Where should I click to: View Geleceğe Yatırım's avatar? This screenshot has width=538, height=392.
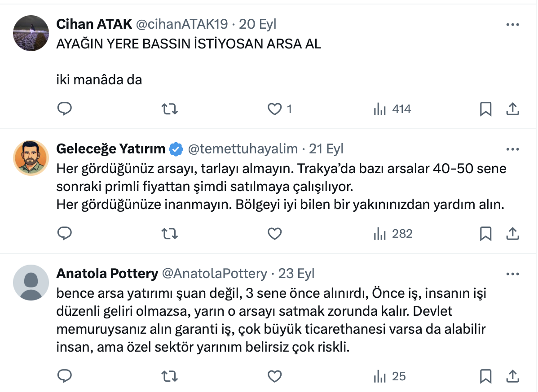pos(31,157)
